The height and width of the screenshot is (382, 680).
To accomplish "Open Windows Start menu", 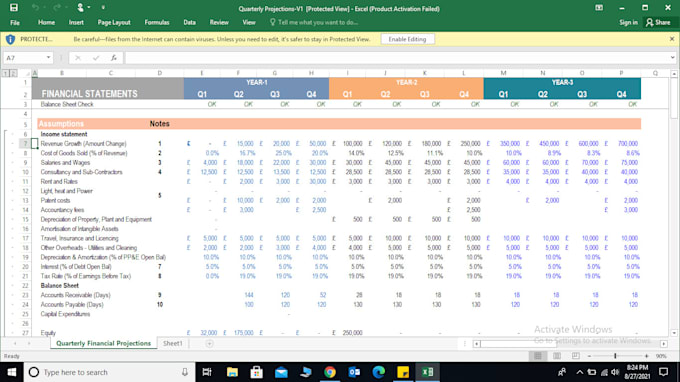I will tap(12, 372).
